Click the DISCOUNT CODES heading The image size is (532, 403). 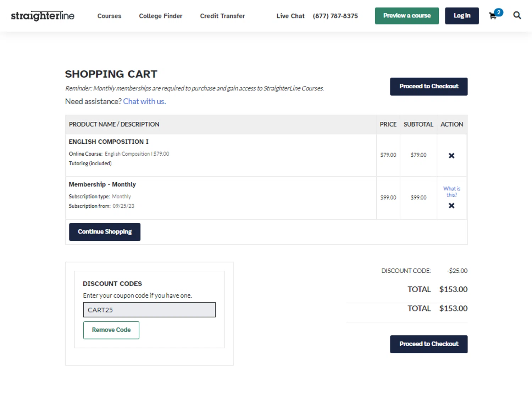(112, 283)
